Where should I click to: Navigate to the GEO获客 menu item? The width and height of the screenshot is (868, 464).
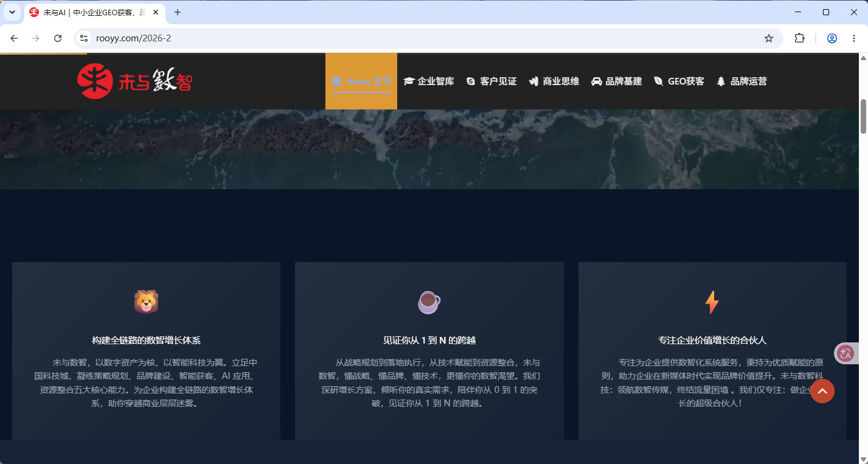(679, 81)
